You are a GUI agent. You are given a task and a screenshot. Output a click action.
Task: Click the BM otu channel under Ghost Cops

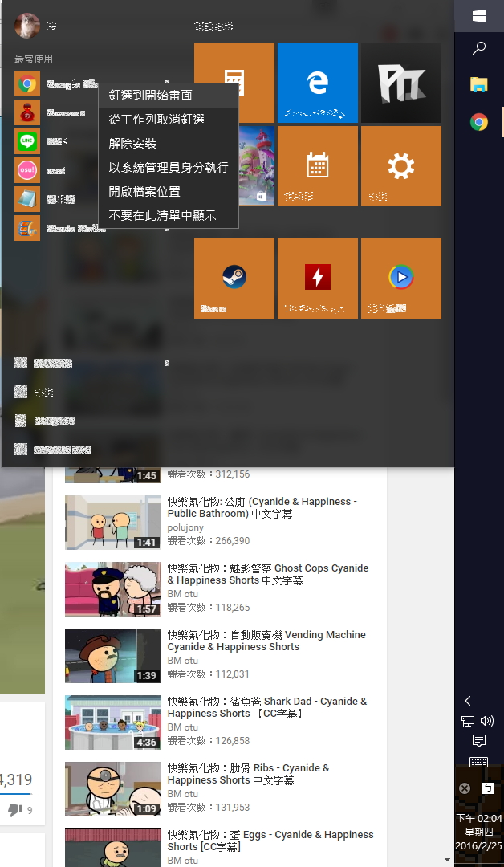click(x=183, y=594)
